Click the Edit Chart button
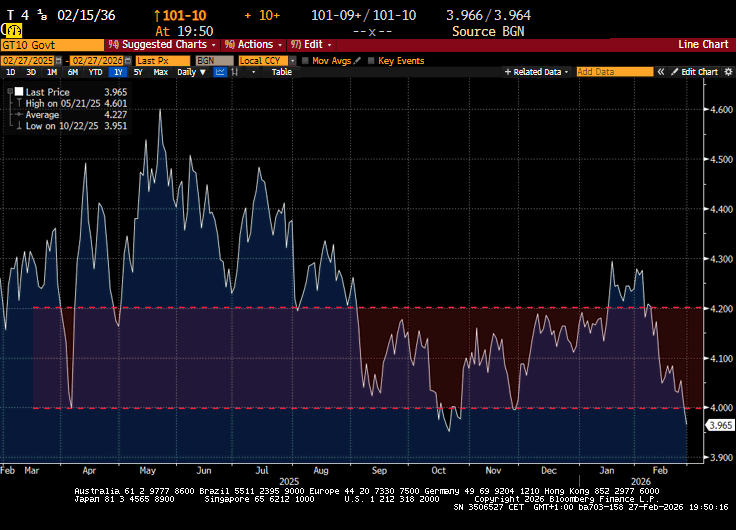Screen dimensions: 736x530 point(696,72)
